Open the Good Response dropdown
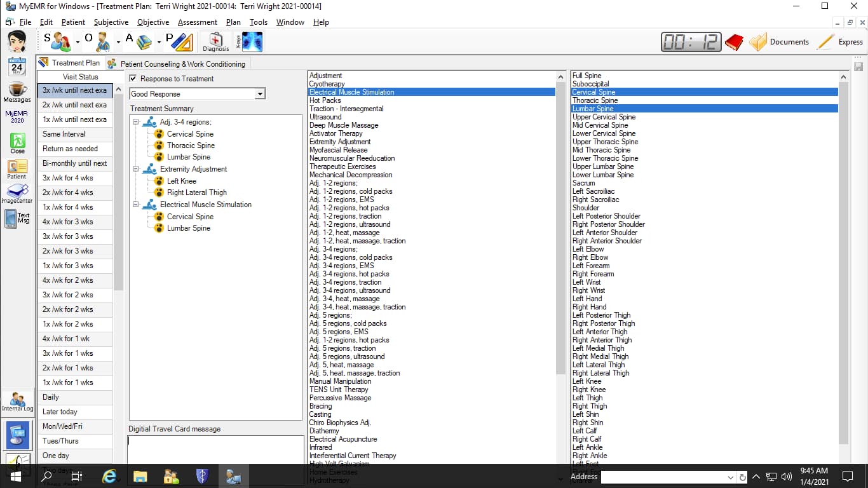This screenshot has height=488, width=868. 259,93
